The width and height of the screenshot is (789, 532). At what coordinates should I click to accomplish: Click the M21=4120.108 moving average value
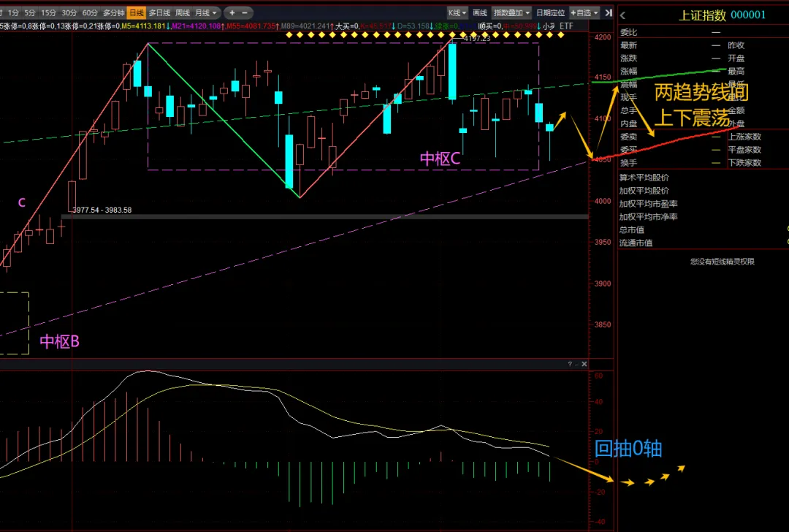click(197, 26)
